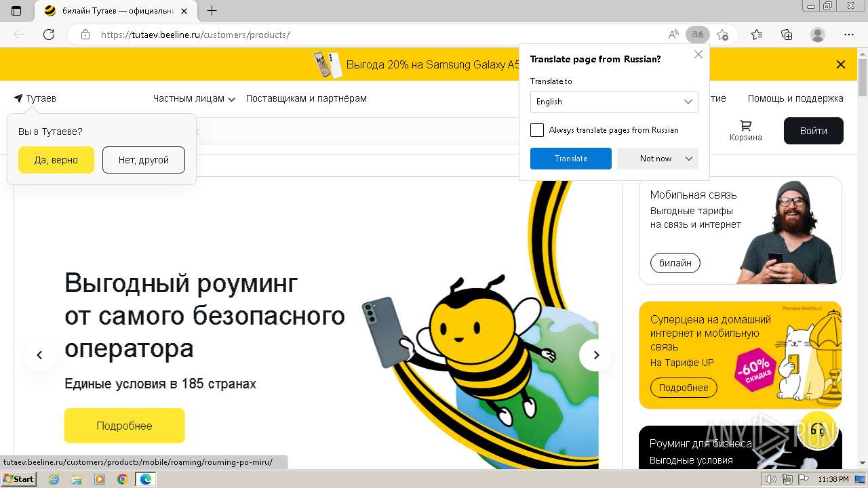
Task: Expand the Translate to English dropdown
Action: point(614,102)
